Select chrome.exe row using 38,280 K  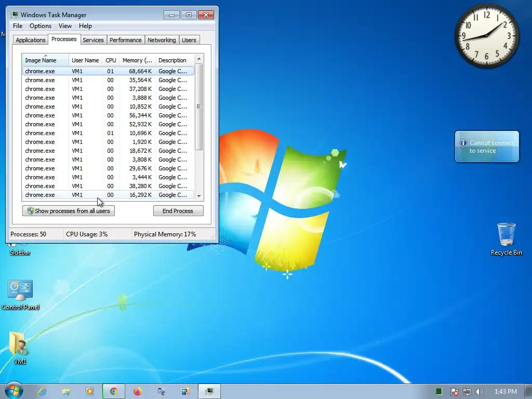(108, 186)
